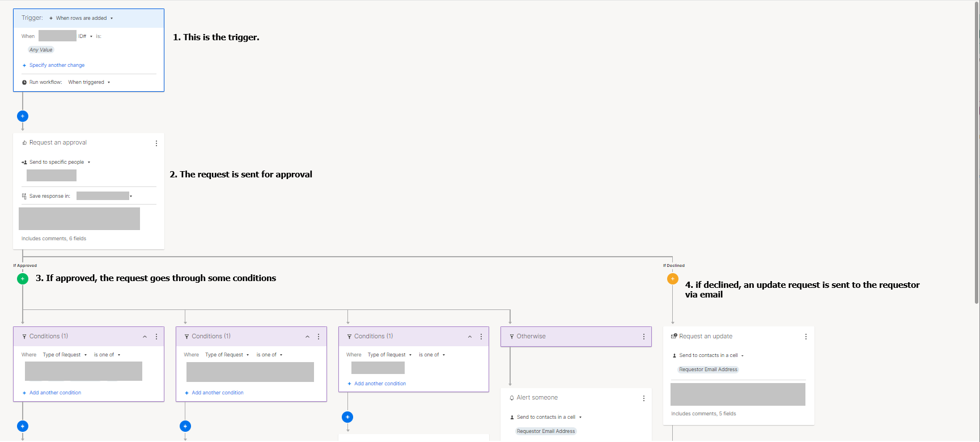Click the filter icon in the Otherwise header
Viewport: 980px width, 442px height.
click(512, 337)
